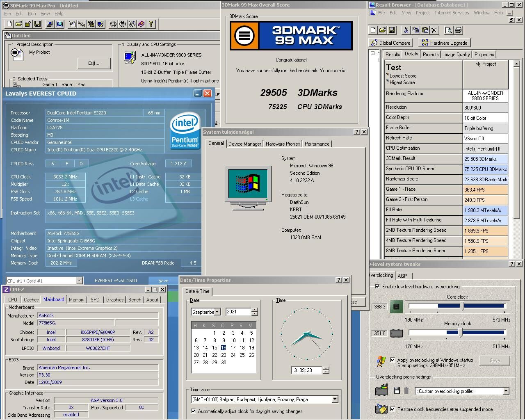525x420 pixels.
Task: Click the time spinner arrows next to 3:39:23
Action: pos(326,370)
